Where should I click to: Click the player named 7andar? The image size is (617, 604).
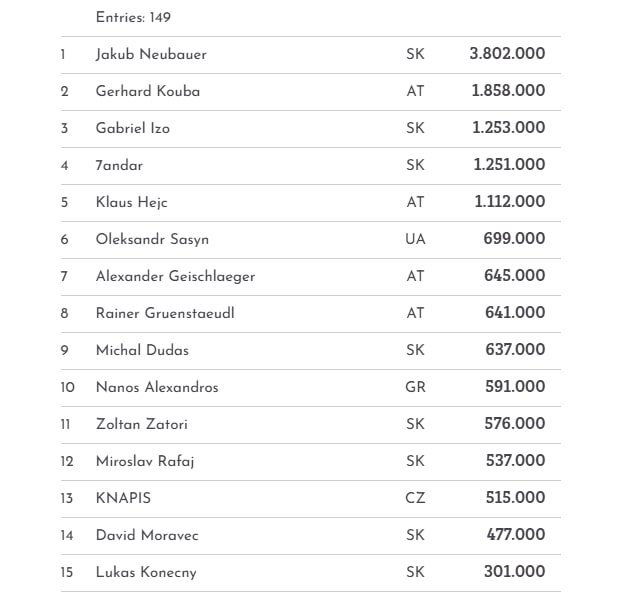click(119, 165)
